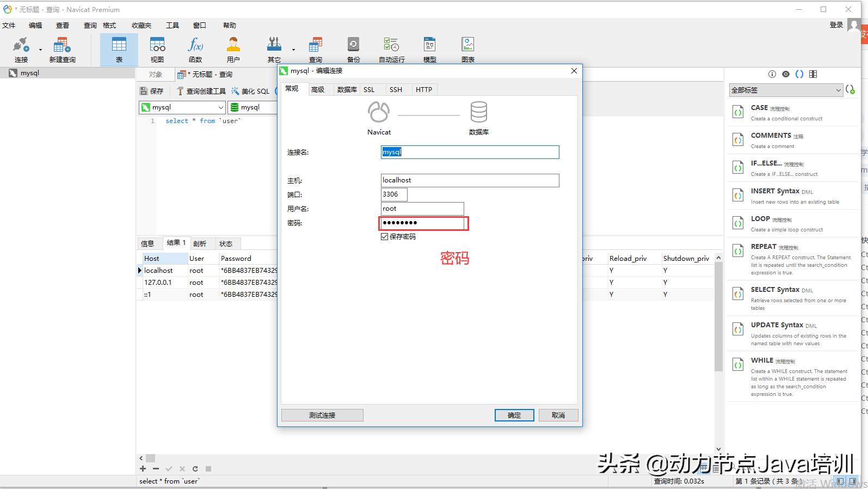Open the Backup toolbar icon

click(x=353, y=50)
